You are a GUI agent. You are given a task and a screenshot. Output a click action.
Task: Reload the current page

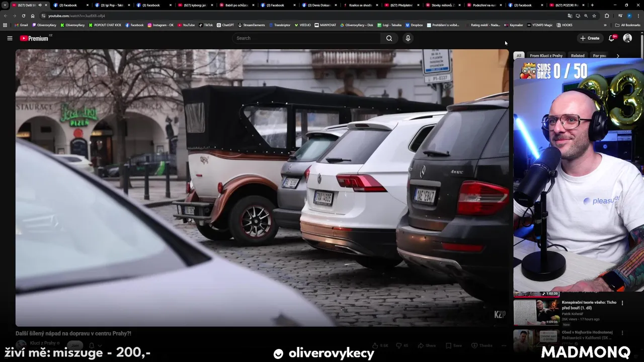(x=23, y=16)
